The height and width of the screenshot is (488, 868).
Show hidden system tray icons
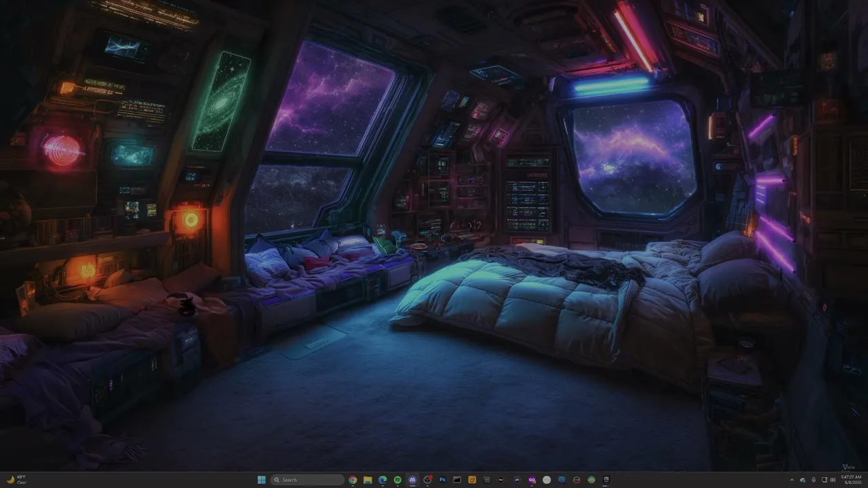(x=792, y=480)
